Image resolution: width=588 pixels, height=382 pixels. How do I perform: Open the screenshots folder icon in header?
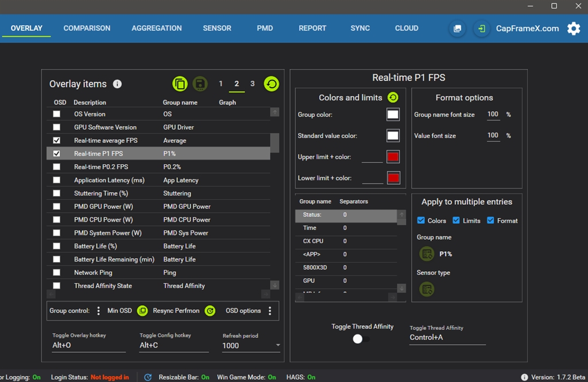click(457, 29)
